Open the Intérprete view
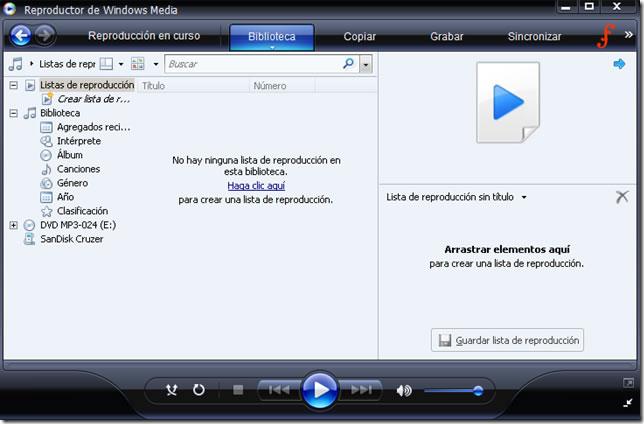Viewport: 644px width, 424px height. click(x=79, y=141)
